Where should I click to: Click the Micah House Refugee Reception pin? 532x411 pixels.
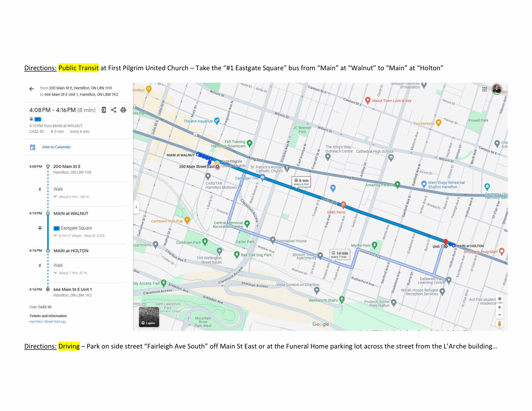point(443,291)
